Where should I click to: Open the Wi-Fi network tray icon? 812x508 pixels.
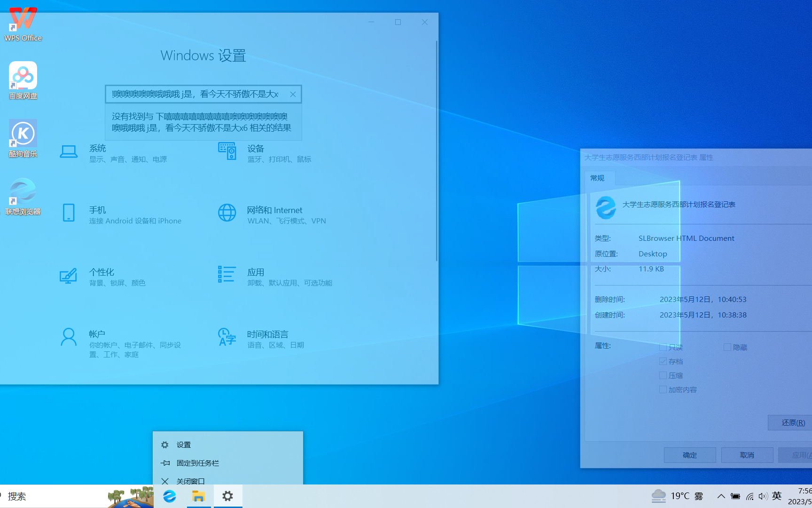(750, 496)
